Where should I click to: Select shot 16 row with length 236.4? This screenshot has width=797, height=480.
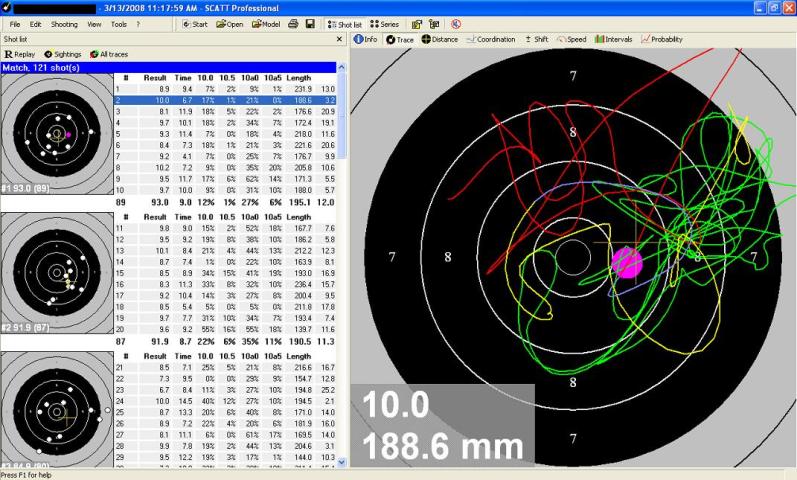(x=225, y=284)
